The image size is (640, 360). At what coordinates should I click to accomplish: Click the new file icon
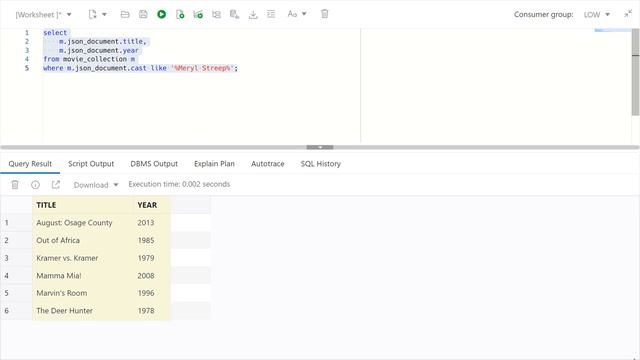93,14
